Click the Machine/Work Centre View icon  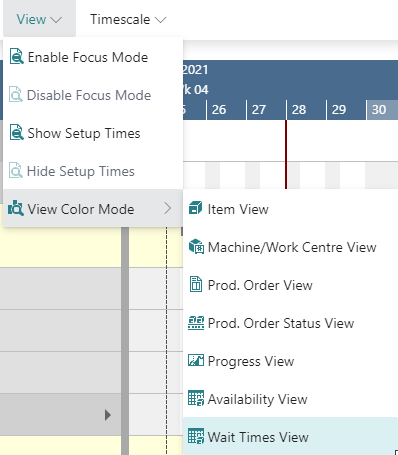click(x=196, y=246)
